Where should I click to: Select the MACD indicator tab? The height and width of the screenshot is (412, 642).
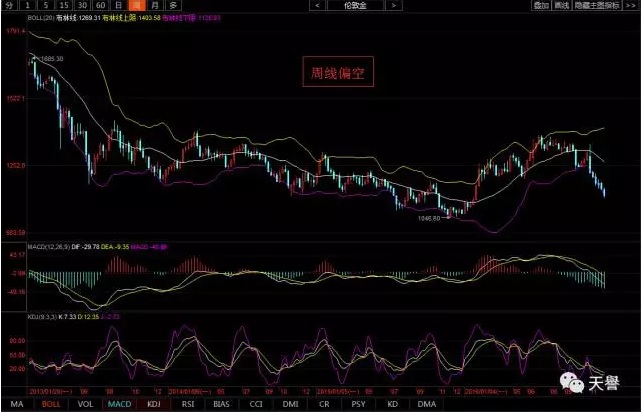(x=119, y=404)
